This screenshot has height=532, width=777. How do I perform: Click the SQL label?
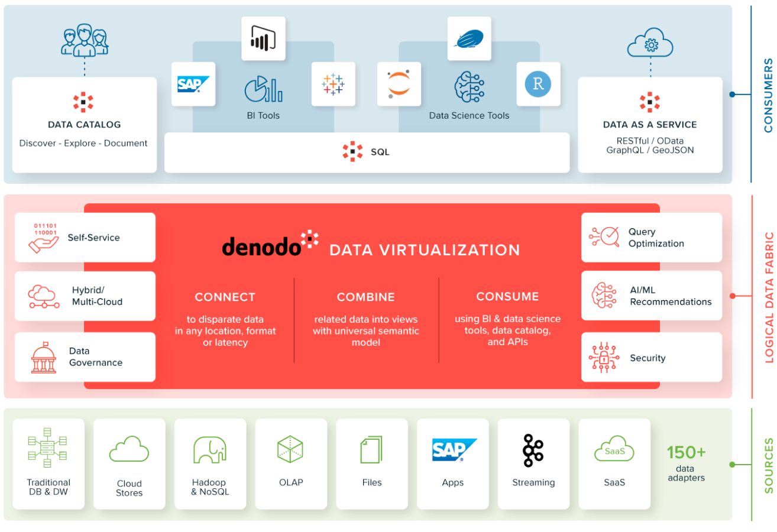(380, 152)
